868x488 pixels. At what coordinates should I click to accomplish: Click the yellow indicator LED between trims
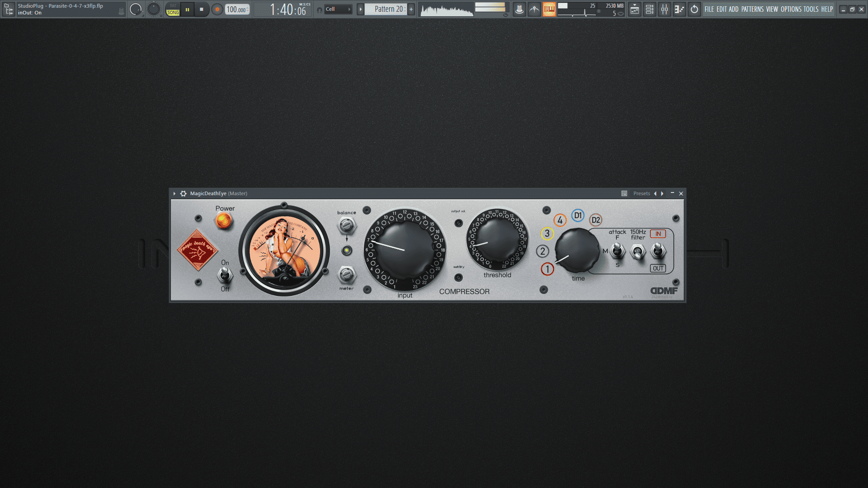pos(347,250)
